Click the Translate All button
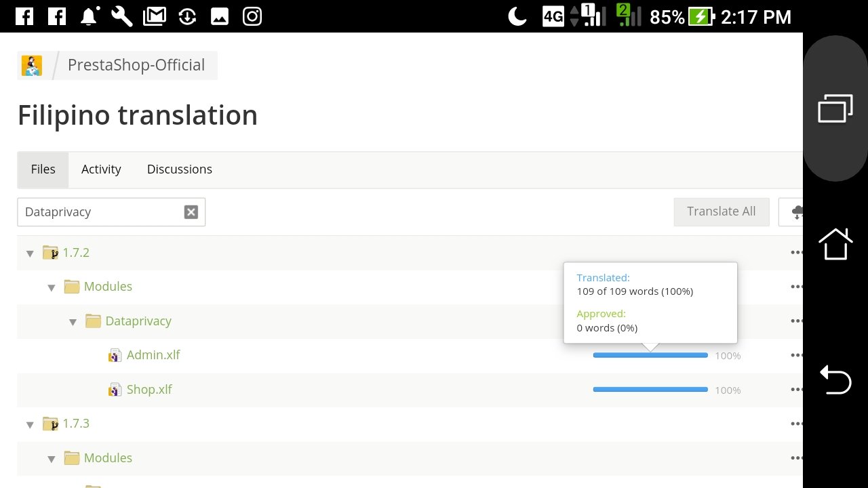The image size is (868, 488). 722,211
